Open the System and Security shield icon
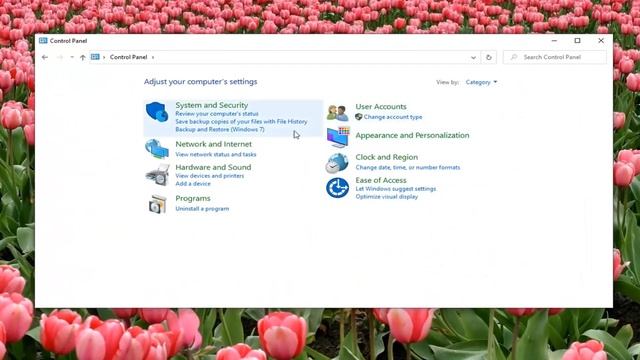640x360 pixels. point(157,112)
